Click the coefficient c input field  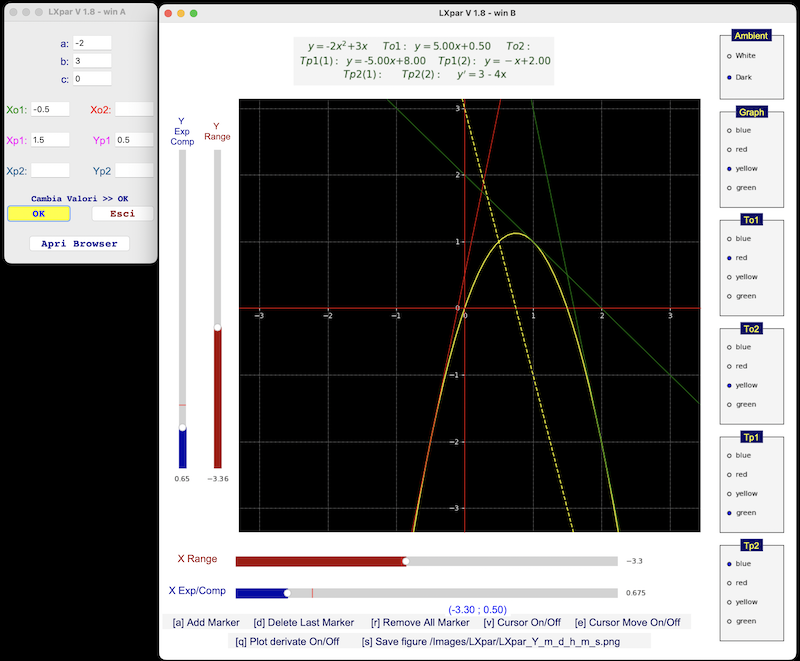click(x=92, y=79)
